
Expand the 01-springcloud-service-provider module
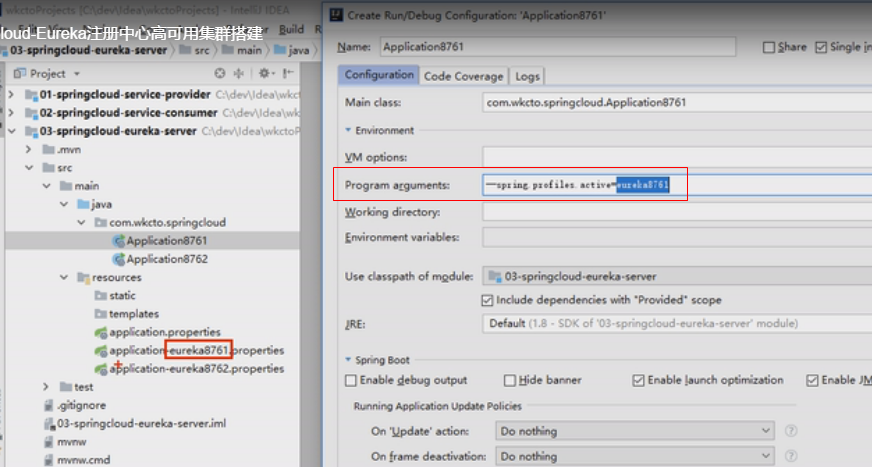tap(12, 95)
